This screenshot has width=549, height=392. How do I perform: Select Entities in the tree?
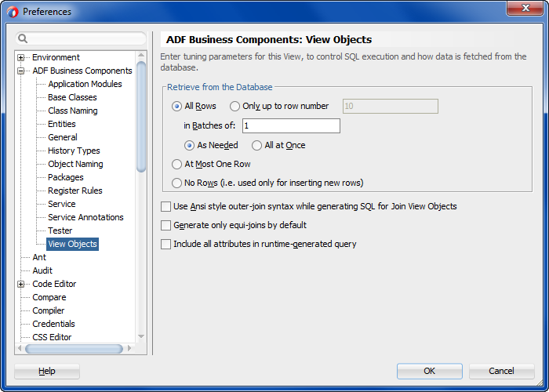click(62, 124)
